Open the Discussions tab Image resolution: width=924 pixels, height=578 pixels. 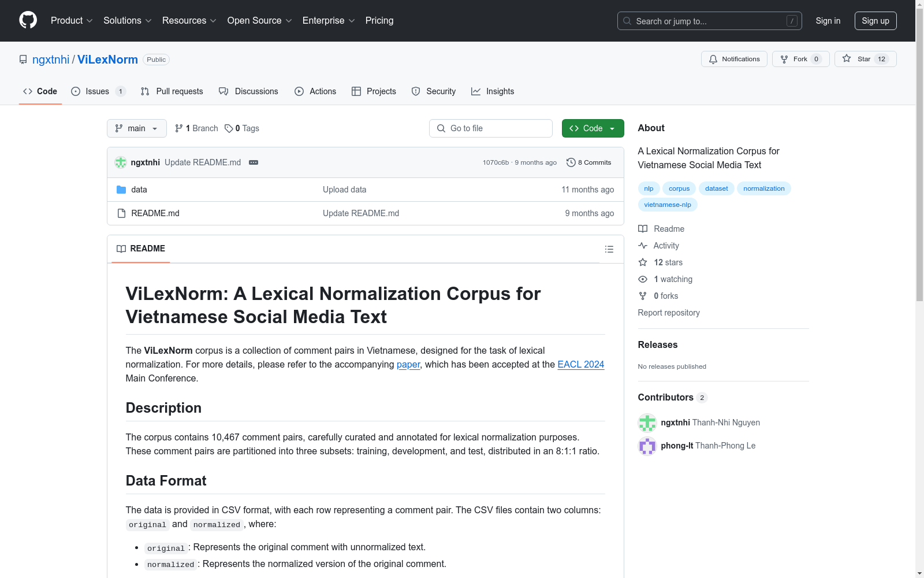(x=248, y=91)
